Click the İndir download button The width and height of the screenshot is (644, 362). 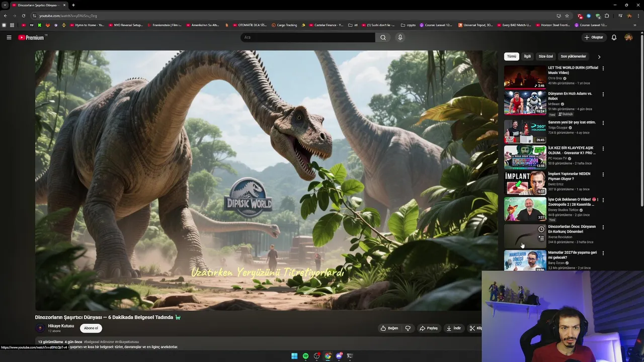[454, 328]
